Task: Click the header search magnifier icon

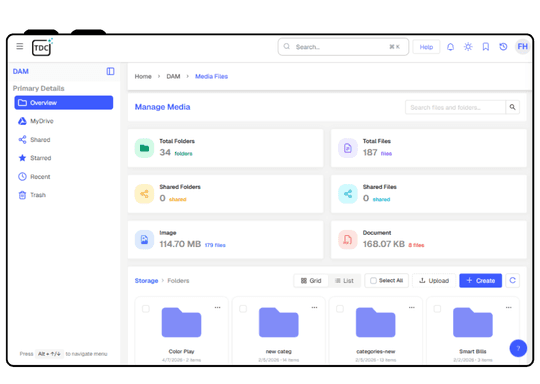Action: coord(287,46)
